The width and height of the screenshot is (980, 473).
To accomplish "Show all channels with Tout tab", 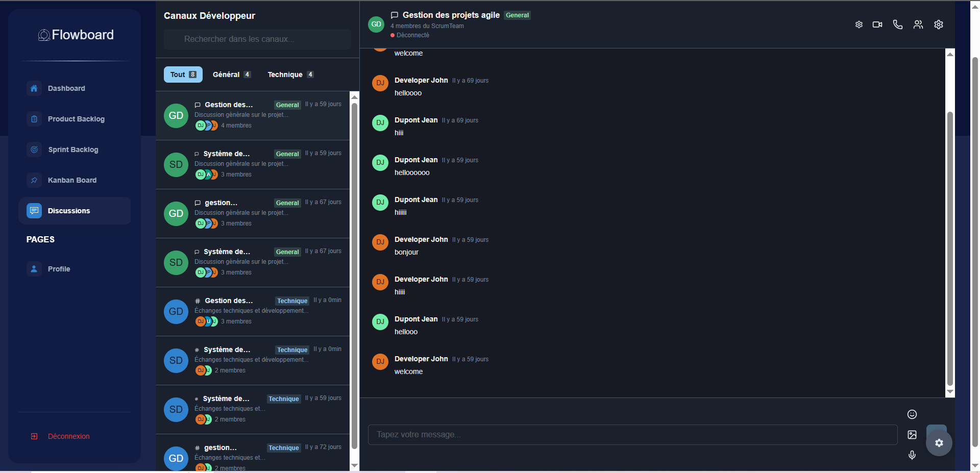I will (x=183, y=74).
